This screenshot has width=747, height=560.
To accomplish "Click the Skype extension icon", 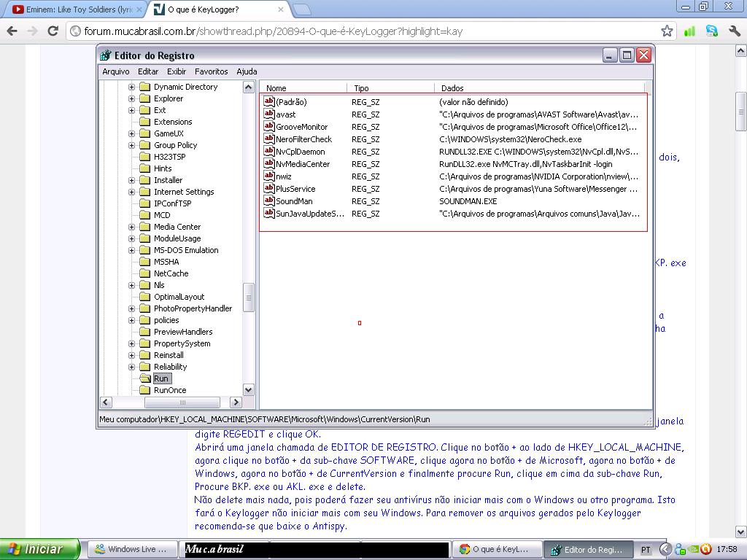I will (x=712, y=31).
